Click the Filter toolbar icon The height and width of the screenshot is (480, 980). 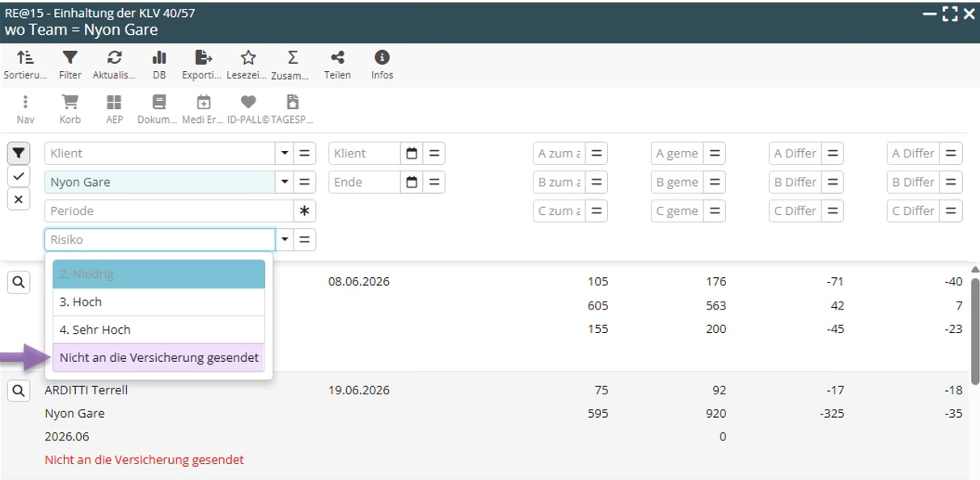click(70, 65)
